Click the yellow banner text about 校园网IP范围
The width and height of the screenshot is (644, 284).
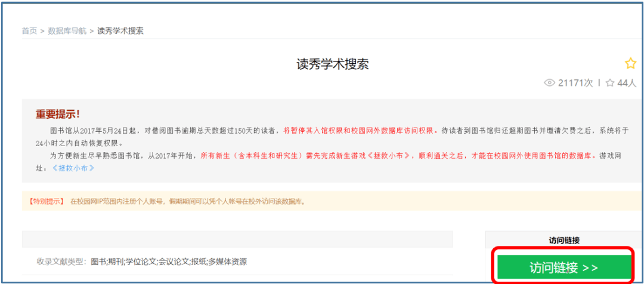(x=188, y=202)
